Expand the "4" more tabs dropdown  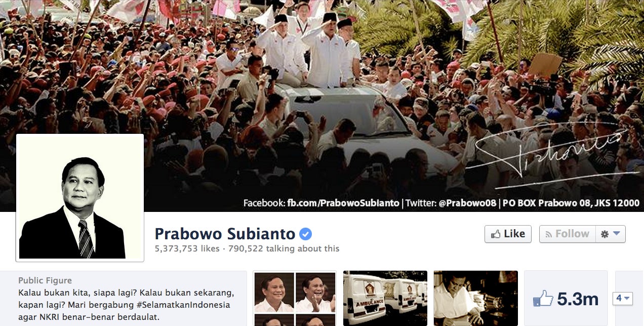point(623,299)
